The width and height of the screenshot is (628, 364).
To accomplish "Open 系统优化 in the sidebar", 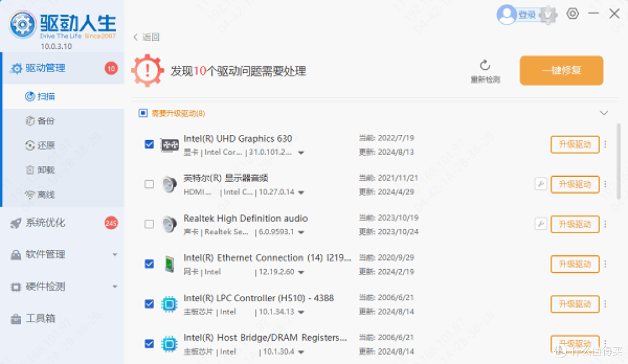I will [x=63, y=223].
